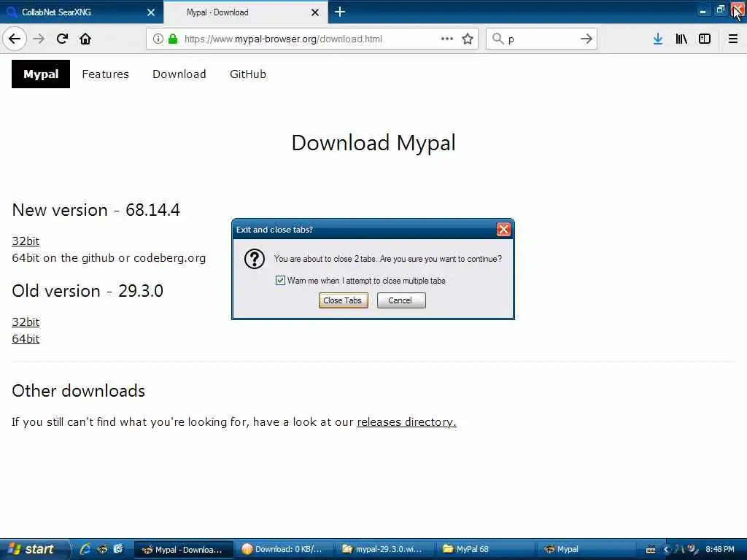747x560 pixels.
Task: Bookmark this page with the star
Action: point(468,39)
